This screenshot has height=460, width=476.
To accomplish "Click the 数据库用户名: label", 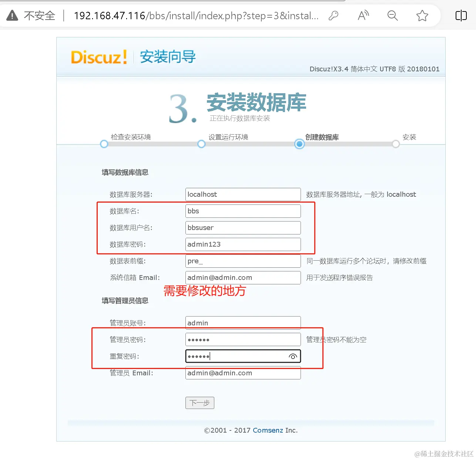I will pos(131,228).
